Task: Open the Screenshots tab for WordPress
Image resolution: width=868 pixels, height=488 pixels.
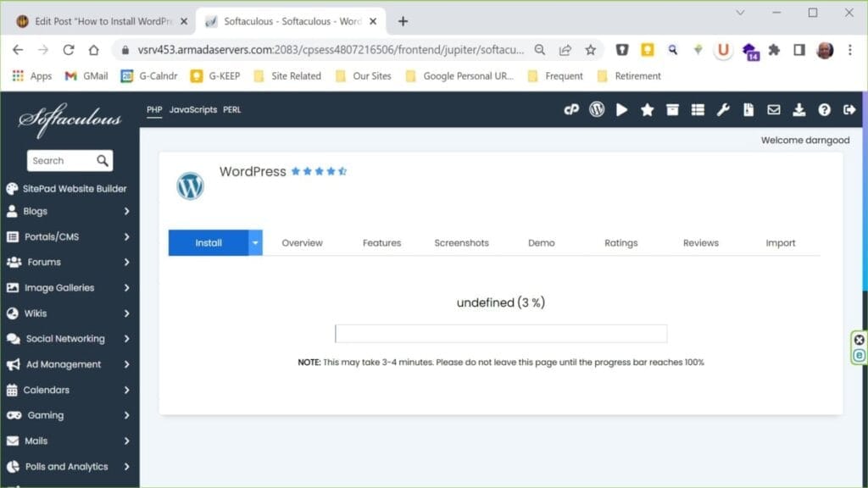Action: [461, 242]
